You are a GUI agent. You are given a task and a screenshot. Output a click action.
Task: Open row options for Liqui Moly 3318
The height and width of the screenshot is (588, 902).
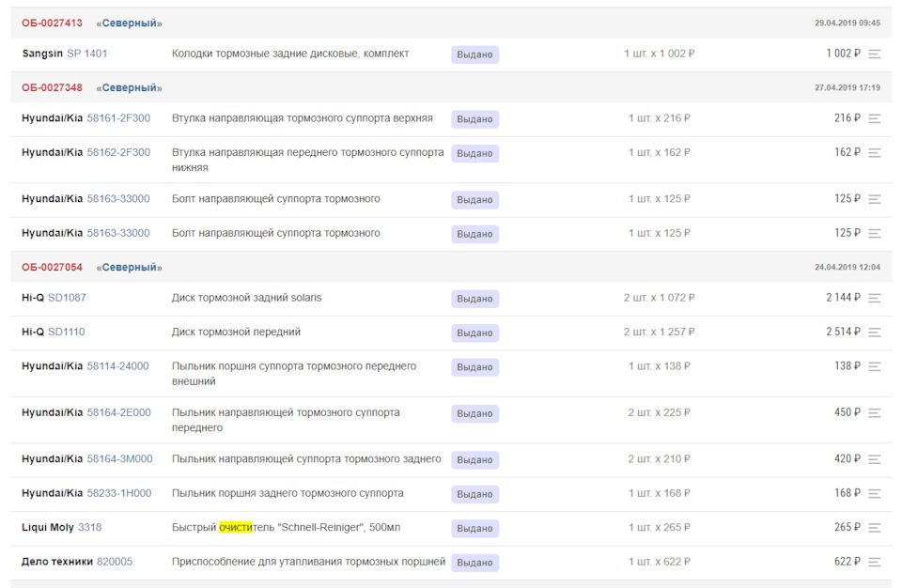pos(875,528)
